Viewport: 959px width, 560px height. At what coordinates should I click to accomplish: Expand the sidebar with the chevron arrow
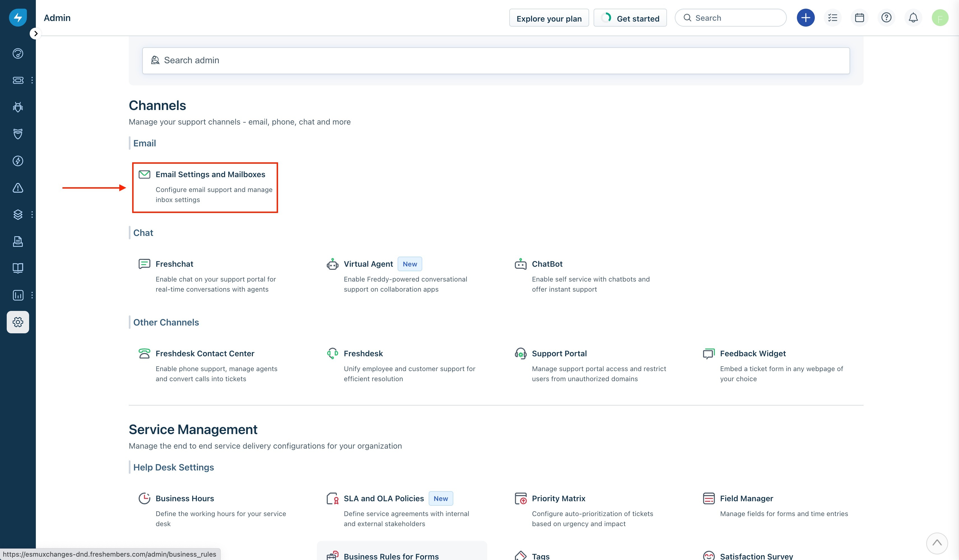click(x=36, y=34)
